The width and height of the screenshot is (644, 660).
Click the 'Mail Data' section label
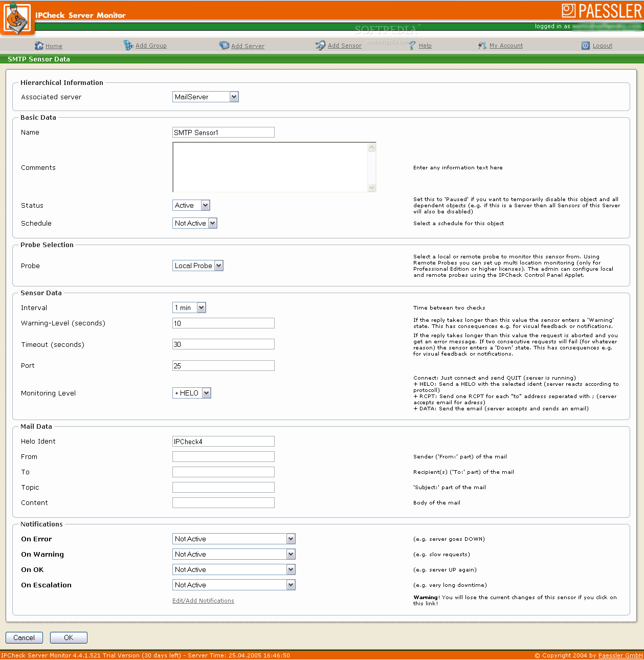(x=36, y=426)
